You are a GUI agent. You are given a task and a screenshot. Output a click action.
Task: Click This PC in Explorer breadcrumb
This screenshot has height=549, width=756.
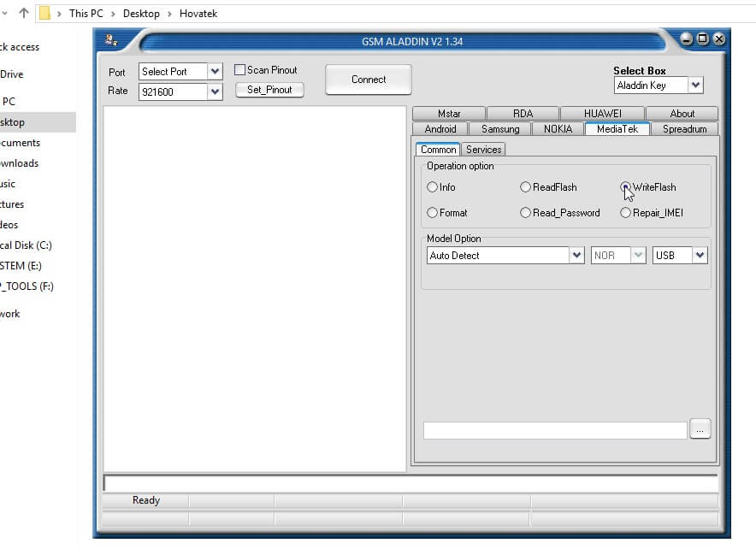86,14
